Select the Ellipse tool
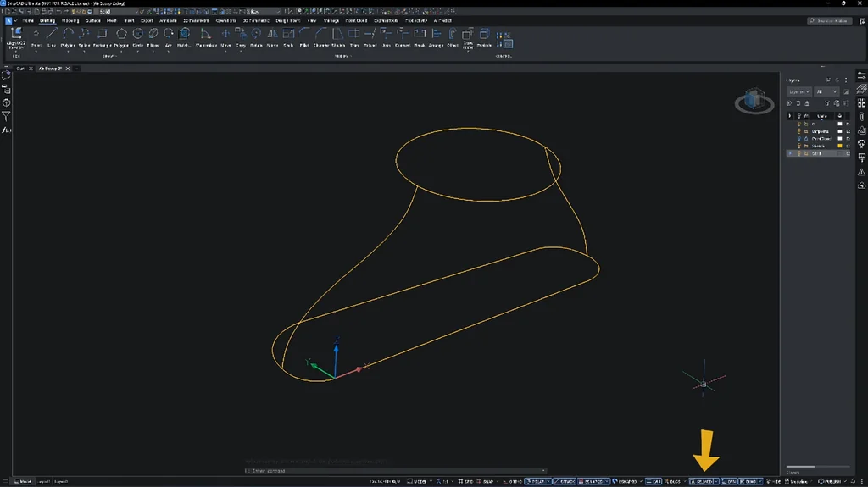The width and height of the screenshot is (868, 487). pos(153,37)
